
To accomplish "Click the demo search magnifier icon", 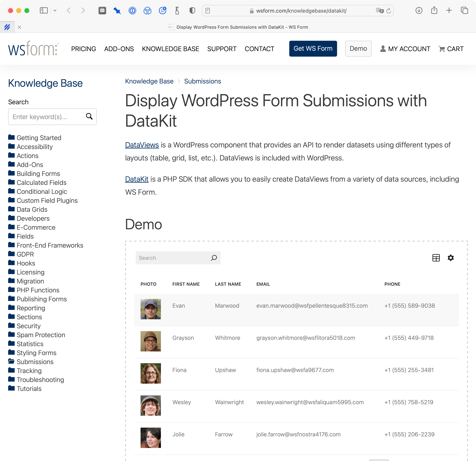I will [214, 258].
